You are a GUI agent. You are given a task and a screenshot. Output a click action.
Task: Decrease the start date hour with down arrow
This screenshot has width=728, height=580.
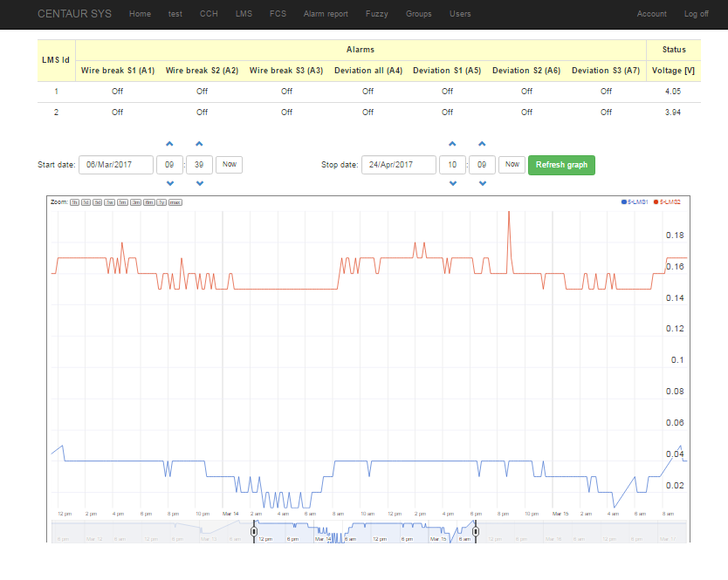[169, 183]
